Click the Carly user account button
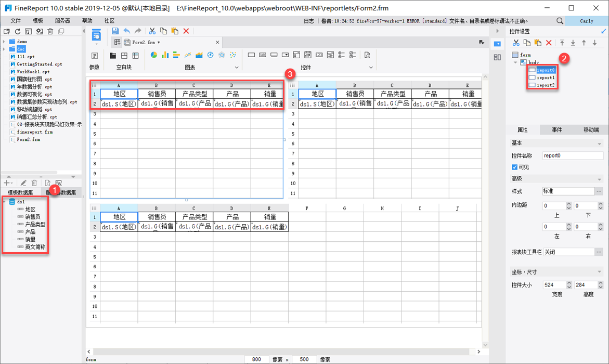 pyautogui.click(x=587, y=21)
